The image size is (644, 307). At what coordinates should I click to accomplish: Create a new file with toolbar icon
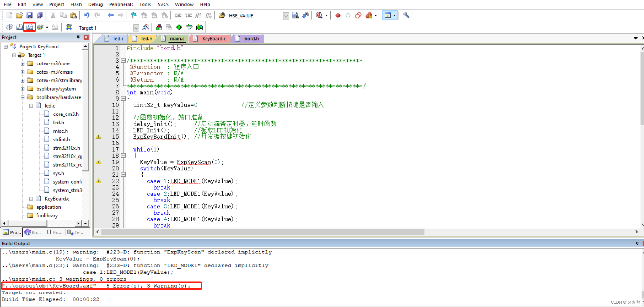tap(9, 15)
